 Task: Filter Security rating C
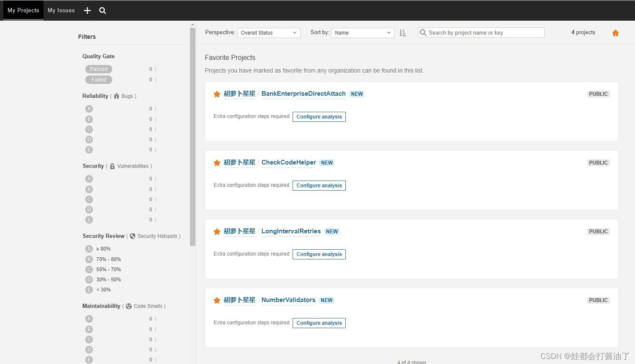point(89,200)
